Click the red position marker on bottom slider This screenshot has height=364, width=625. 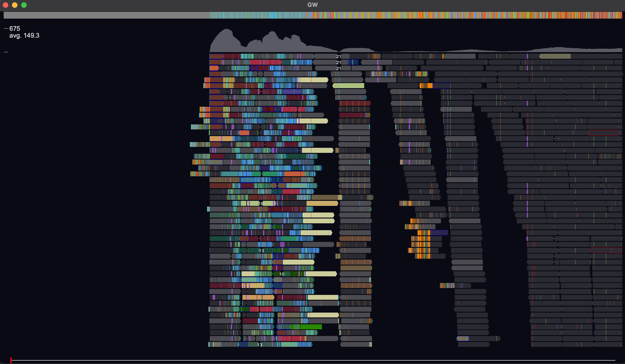pos(11,360)
